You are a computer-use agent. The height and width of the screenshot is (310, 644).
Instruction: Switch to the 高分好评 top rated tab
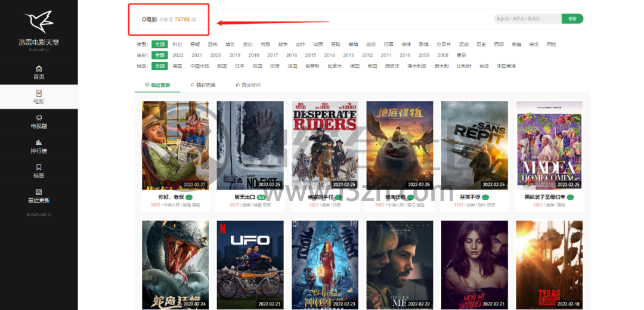tap(248, 85)
